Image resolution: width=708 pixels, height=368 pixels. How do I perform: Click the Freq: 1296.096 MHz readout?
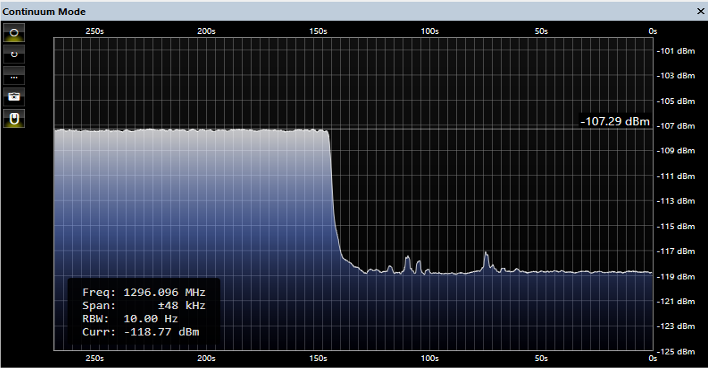tap(144, 293)
